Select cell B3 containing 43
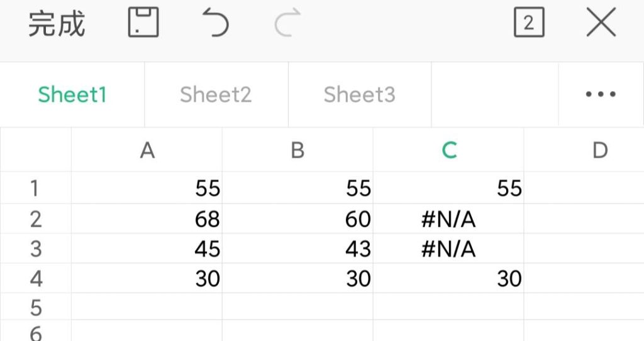This screenshot has width=644, height=341. 298,249
